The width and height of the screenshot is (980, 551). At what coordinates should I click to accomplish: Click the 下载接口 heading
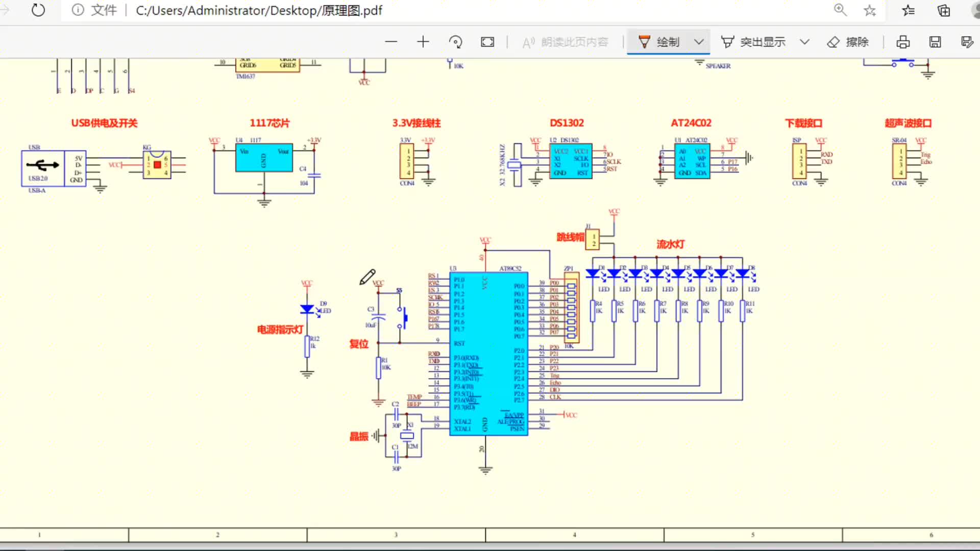pyautogui.click(x=804, y=123)
